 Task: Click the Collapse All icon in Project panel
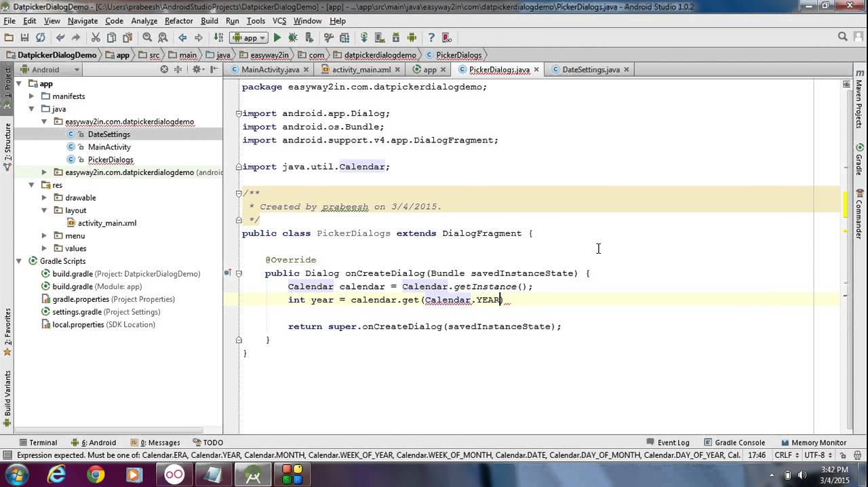179,69
